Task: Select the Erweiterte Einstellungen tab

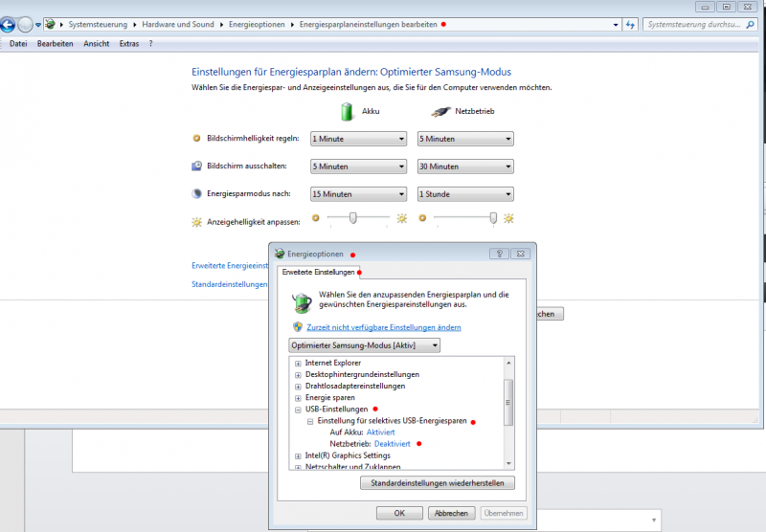Action: (319, 273)
